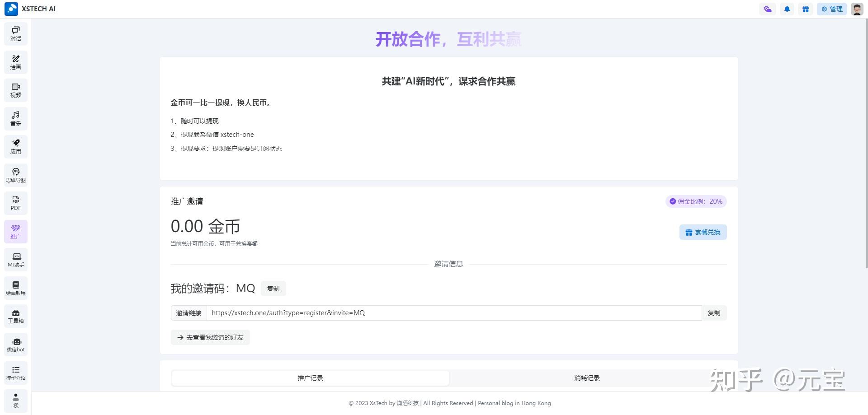Screen dimensions: 868x415
Task: Open the PDF tool from sidebar
Action: pos(15,203)
